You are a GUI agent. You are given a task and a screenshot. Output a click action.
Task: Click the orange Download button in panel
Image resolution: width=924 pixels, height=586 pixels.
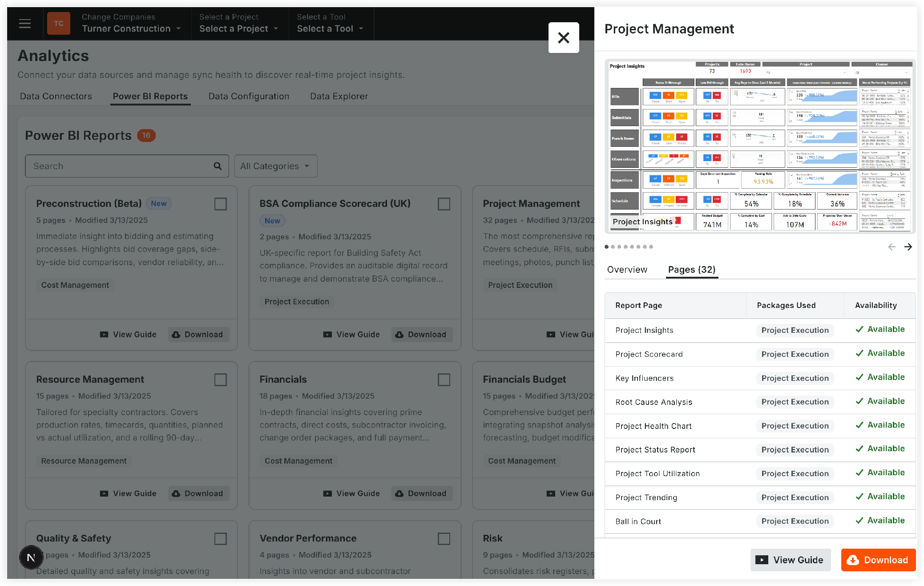tap(878, 560)
